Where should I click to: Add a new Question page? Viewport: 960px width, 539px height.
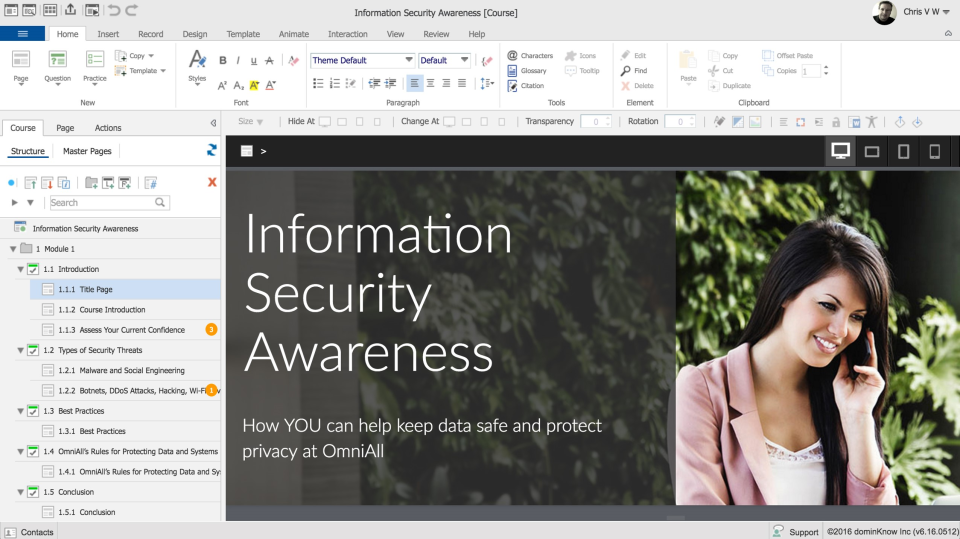click(58, 67)
